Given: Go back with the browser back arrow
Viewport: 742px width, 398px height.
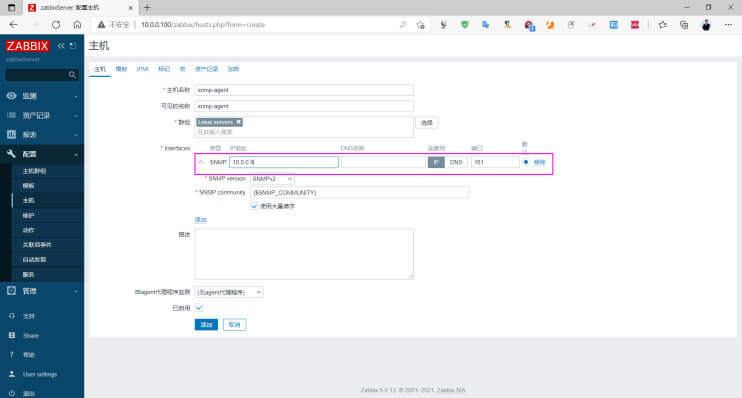Looking at the screenshot, I should coord(13,25).
